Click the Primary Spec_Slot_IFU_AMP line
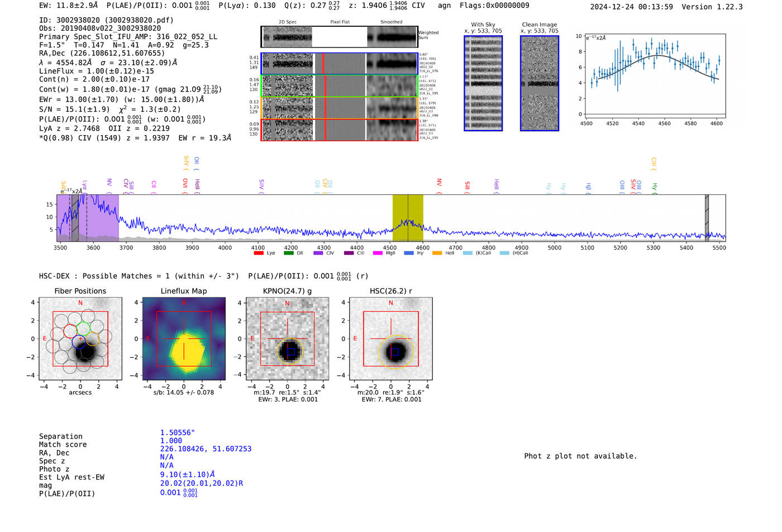This screenshot has height=532, width=782. [x=128, y=37]
